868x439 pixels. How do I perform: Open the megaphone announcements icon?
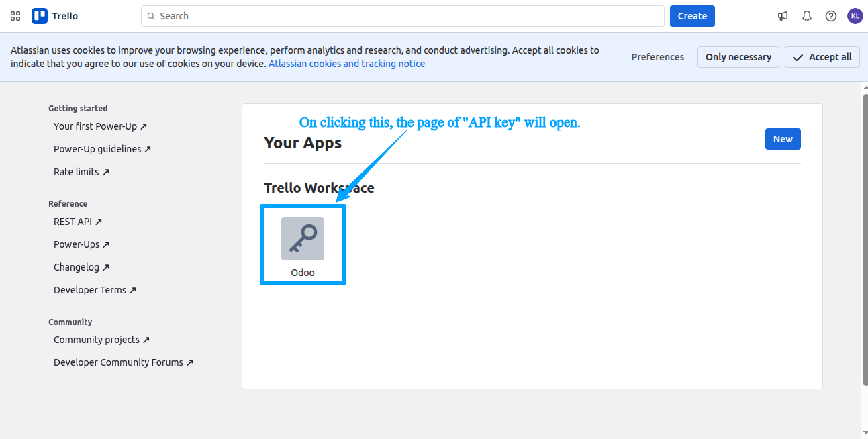coord(783,16)
